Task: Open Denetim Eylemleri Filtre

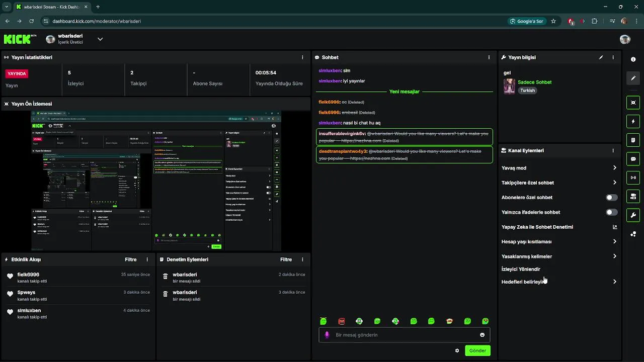Action: coord(286,259)
